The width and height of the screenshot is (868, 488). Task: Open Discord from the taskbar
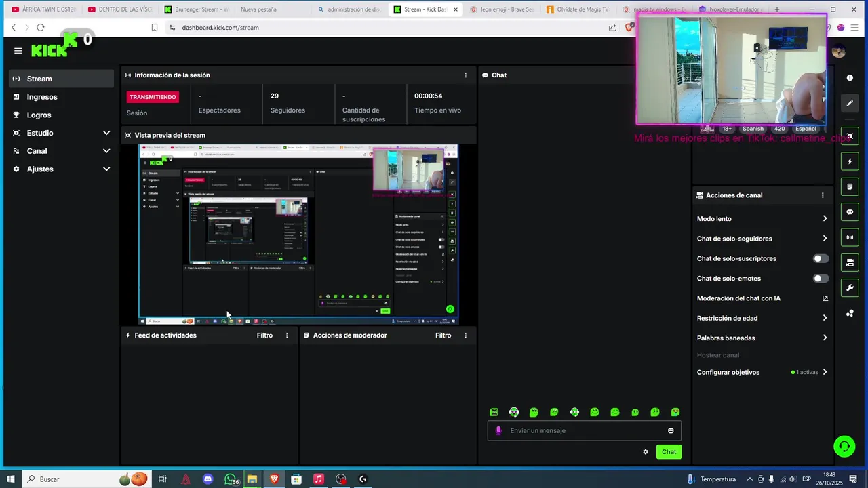click(208, 479)
